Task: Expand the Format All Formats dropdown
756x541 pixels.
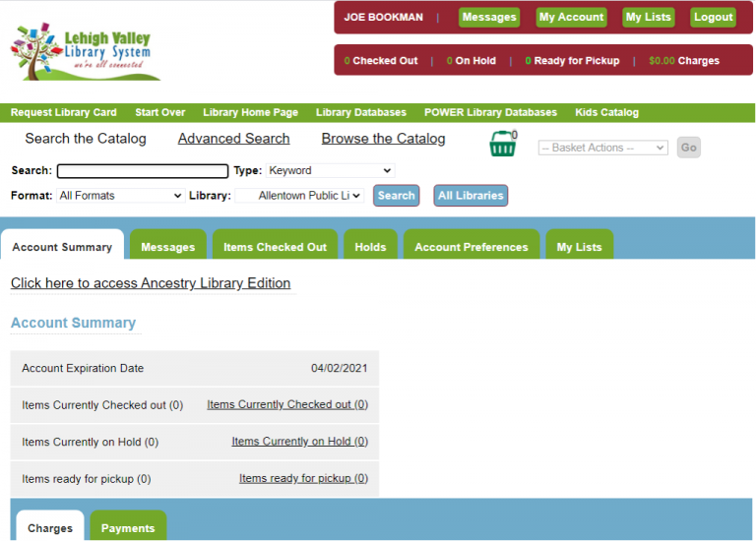Action: pyautogui.click(x=120, y=196)
